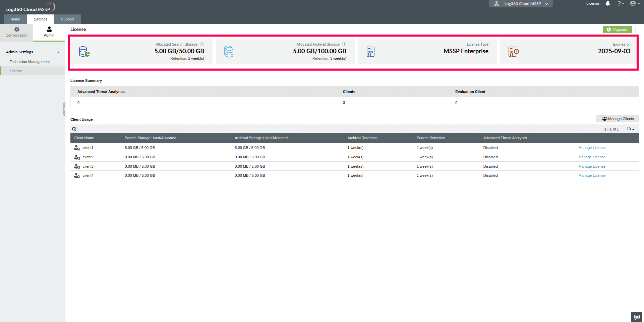Screen dimensions: 644x322
Task: Switch to the Settings tab
Action: (x=41, y=19)
